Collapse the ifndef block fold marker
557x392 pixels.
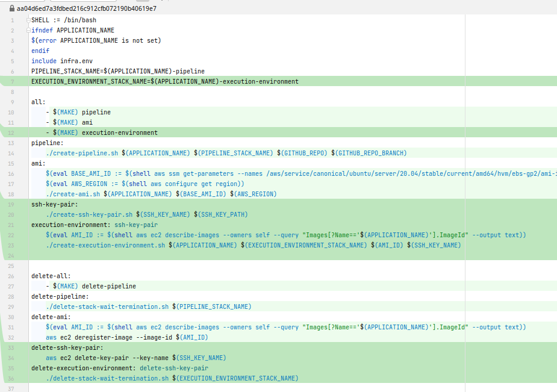(28, 30)
